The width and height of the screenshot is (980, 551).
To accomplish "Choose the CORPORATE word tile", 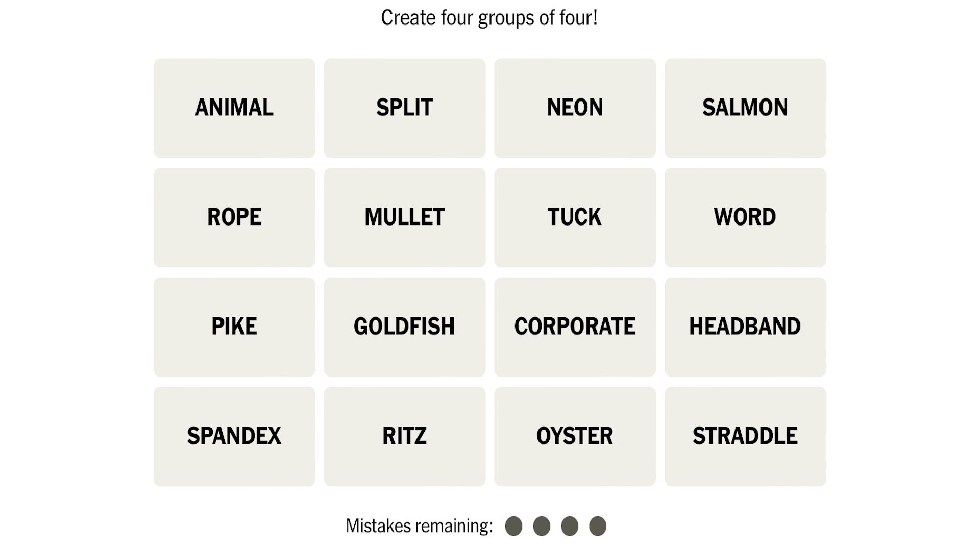I will click(575, 327).
